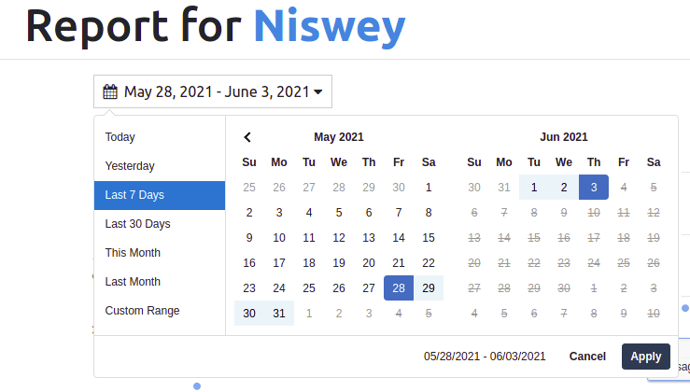690x392 pixels.
Task: Go to previous month with left chevron
Action: 247,137
